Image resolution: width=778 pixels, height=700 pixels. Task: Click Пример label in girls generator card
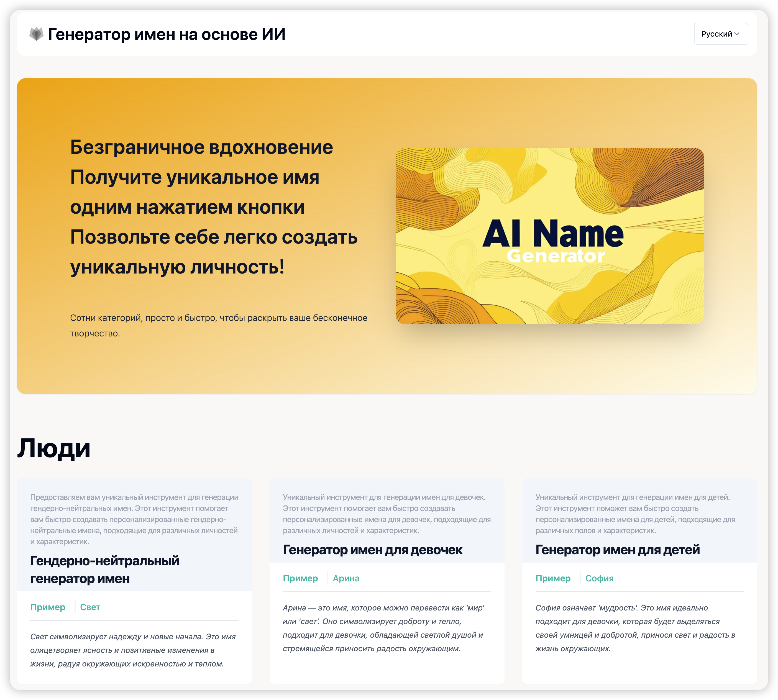[300, 578]
